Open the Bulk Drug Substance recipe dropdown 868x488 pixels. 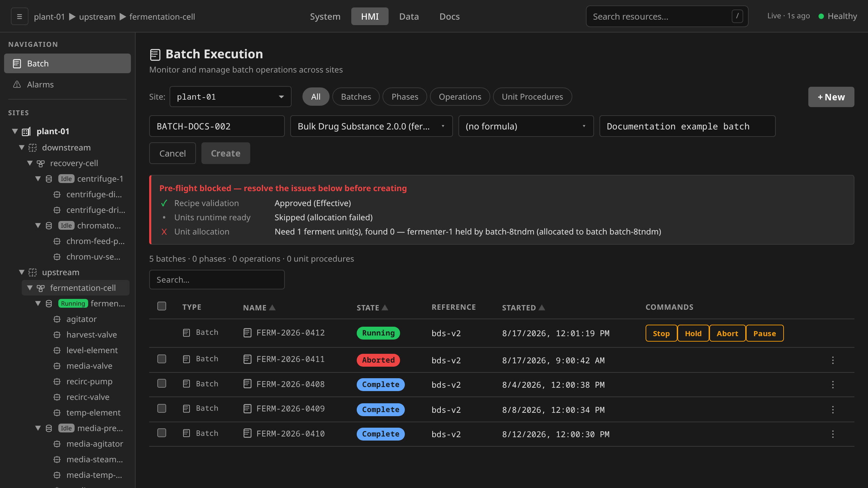(371, 126)
